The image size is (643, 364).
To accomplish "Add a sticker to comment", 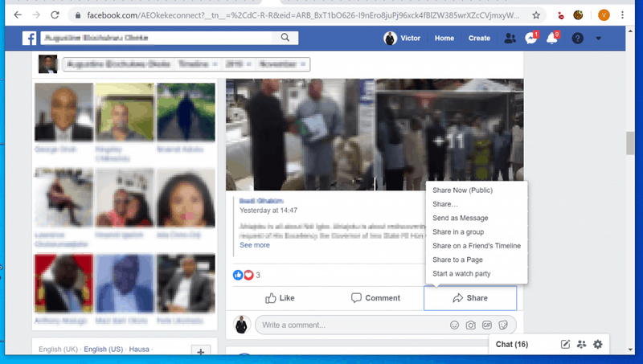I will click(x=503, y=325).
